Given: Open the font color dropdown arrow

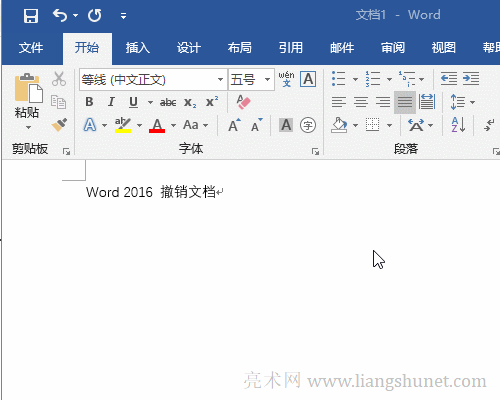Looking at the screenshot, I should [173, 126].
